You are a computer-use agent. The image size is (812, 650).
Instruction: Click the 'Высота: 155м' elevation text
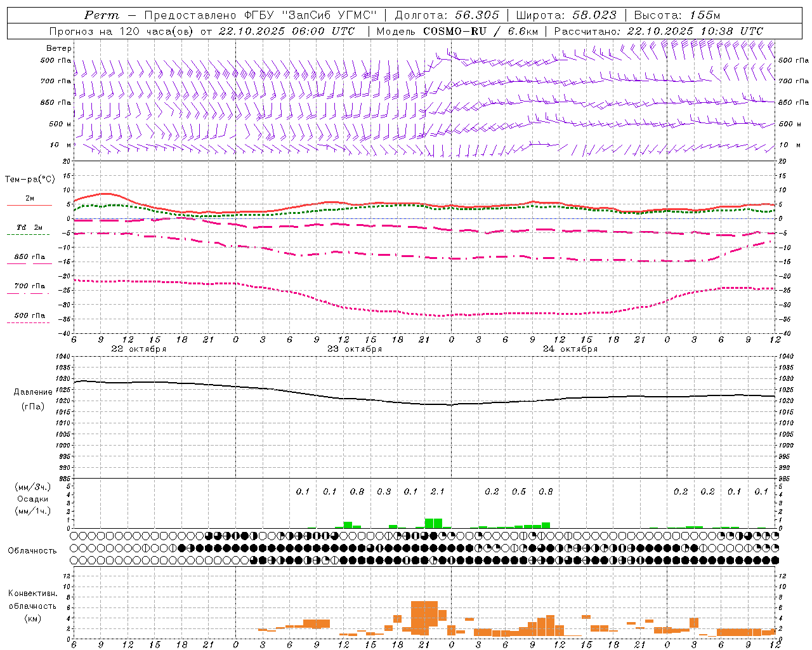click(x=677, y=15)
